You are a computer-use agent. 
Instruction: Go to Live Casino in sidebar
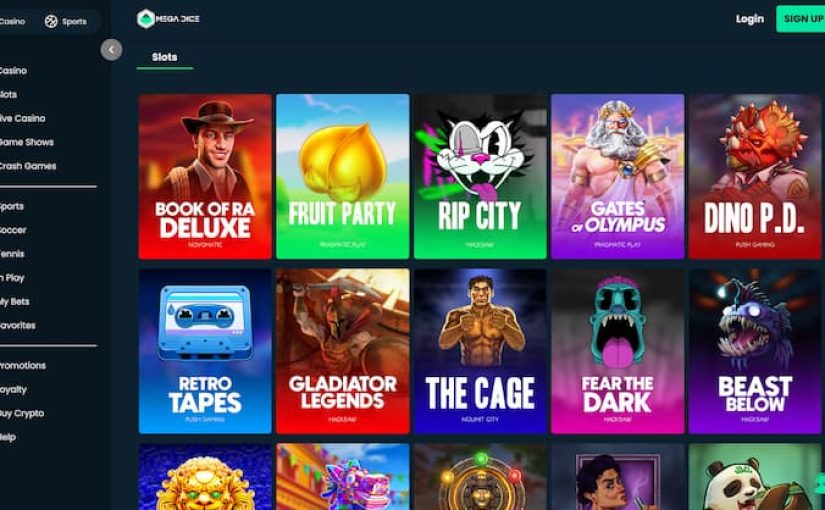(x=22, y=118)
